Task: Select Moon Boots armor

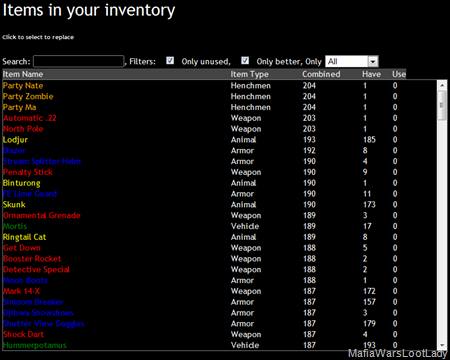Action: click(x=25, y=280)
